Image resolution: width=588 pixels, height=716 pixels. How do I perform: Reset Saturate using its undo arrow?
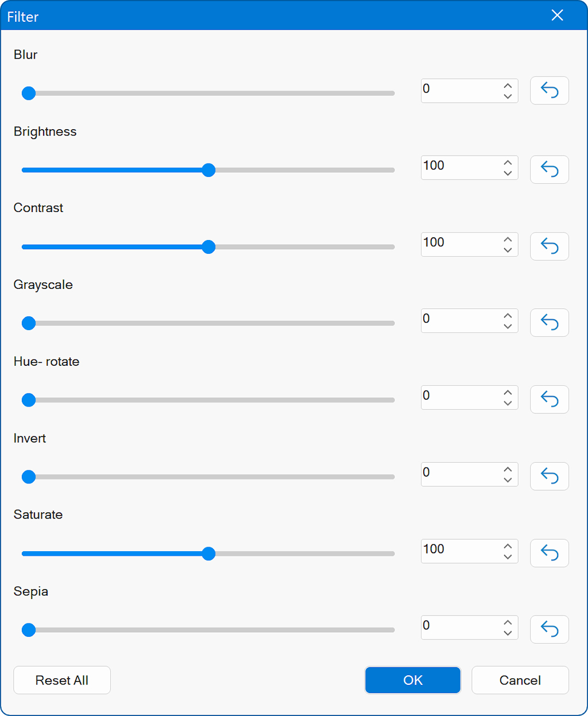(549, 553)
